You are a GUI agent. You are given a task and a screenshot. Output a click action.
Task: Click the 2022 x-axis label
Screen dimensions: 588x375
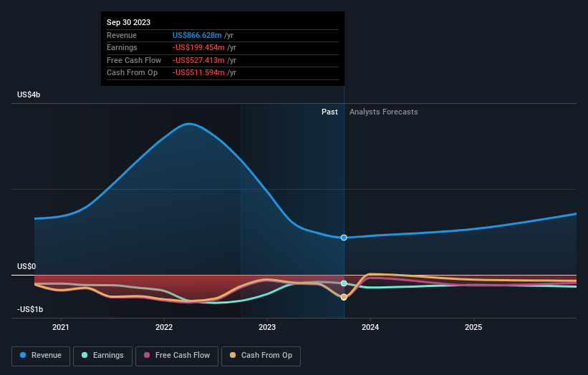click(x=164, y=327)
